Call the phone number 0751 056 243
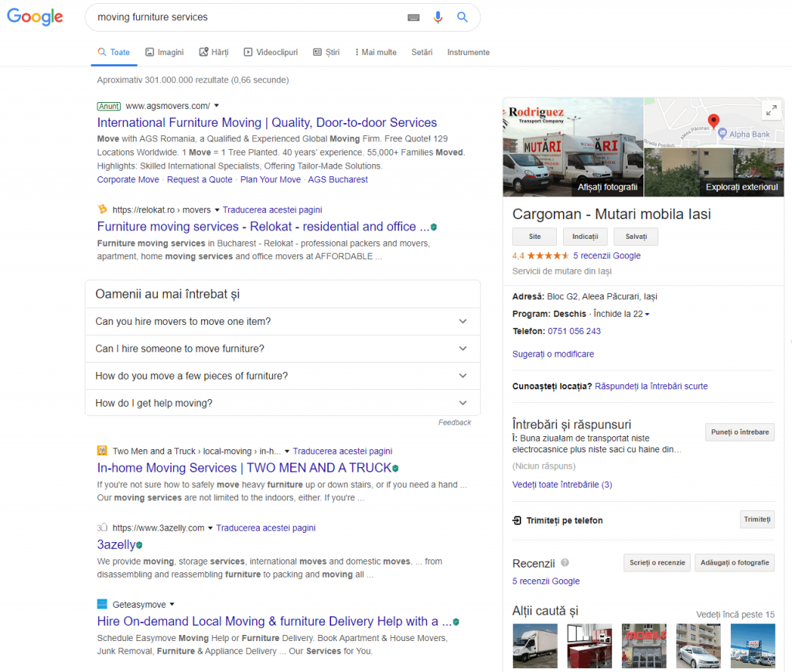Image resolution: width=792 pixels, height=672 pixels. (574, 332)
